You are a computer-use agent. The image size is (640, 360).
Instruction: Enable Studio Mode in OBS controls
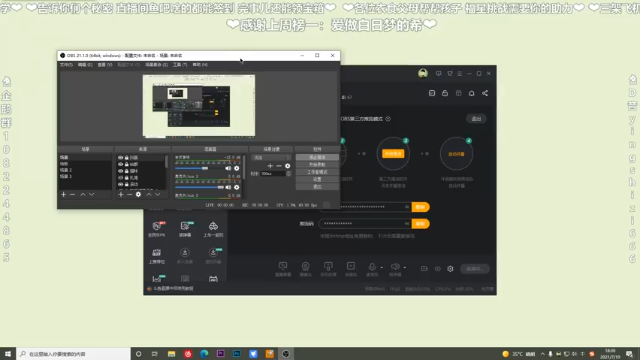click(317, 172)
